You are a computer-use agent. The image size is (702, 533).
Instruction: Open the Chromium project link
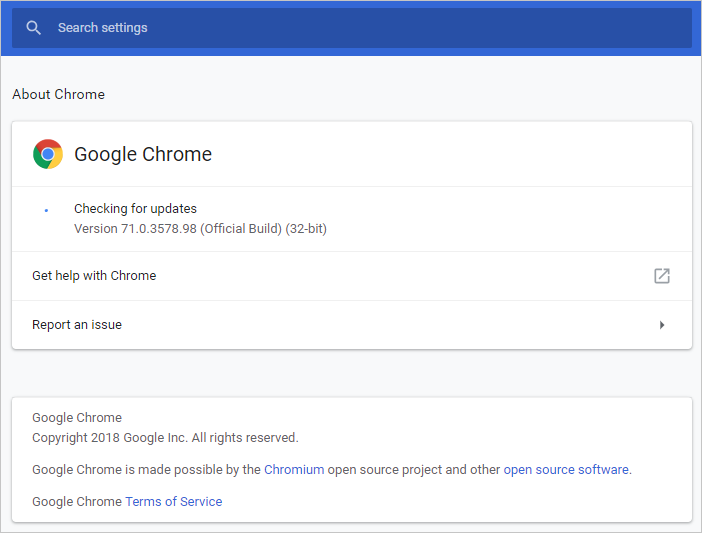[294, 469]
